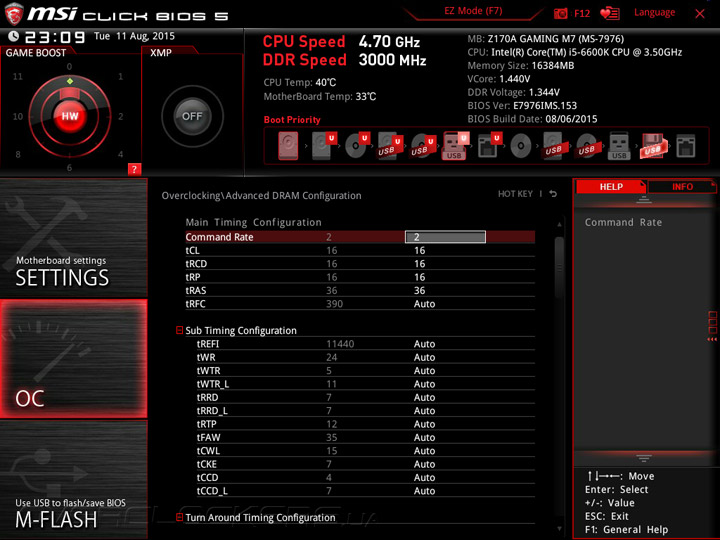Viewport: 720px width, 540px height.
Task: Open the OC overclocking section
Action: tap(73, 359)
